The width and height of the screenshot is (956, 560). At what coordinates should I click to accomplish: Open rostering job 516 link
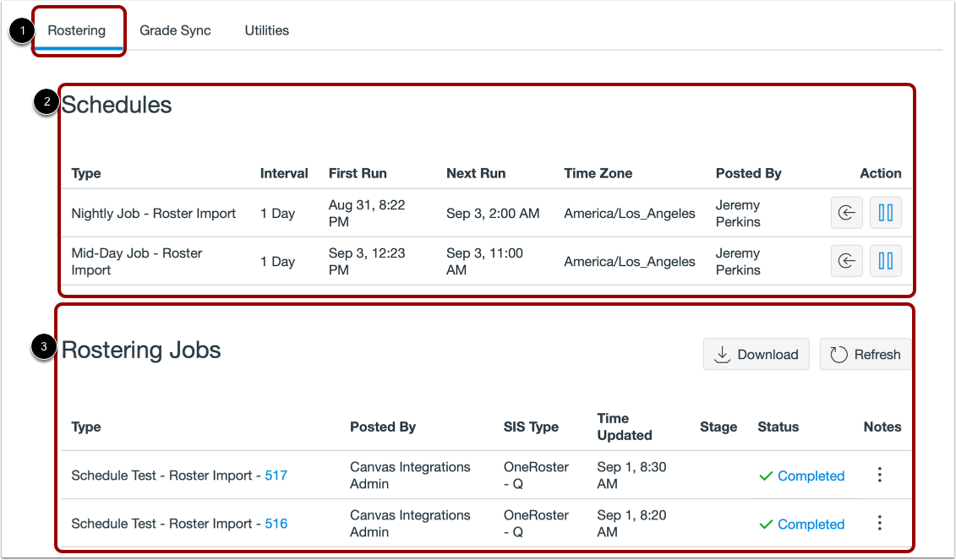276,524
